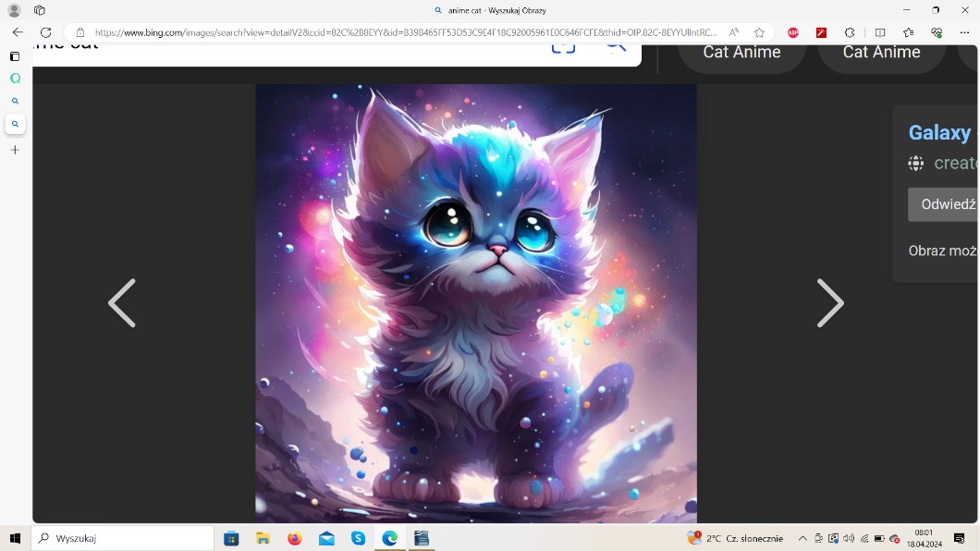The image size is (980, 551).
Task: Toggle the vertical tabs pane
Action: pos(15,56)
